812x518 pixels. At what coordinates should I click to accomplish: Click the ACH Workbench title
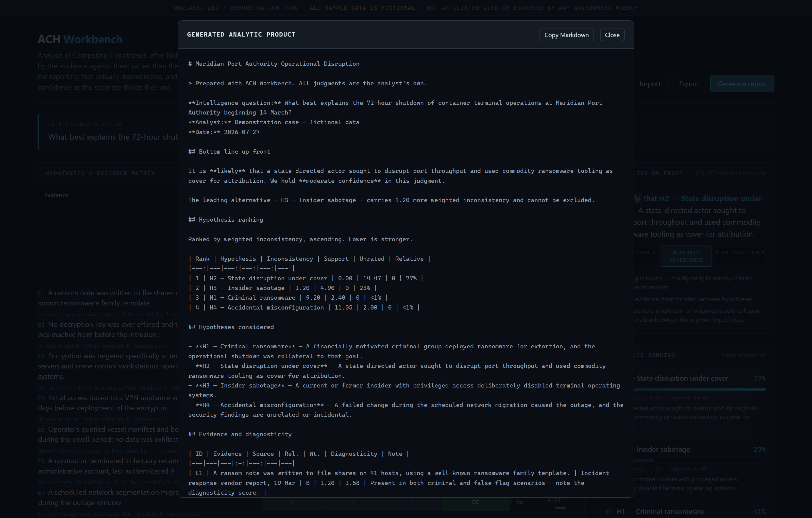(80, 39)
